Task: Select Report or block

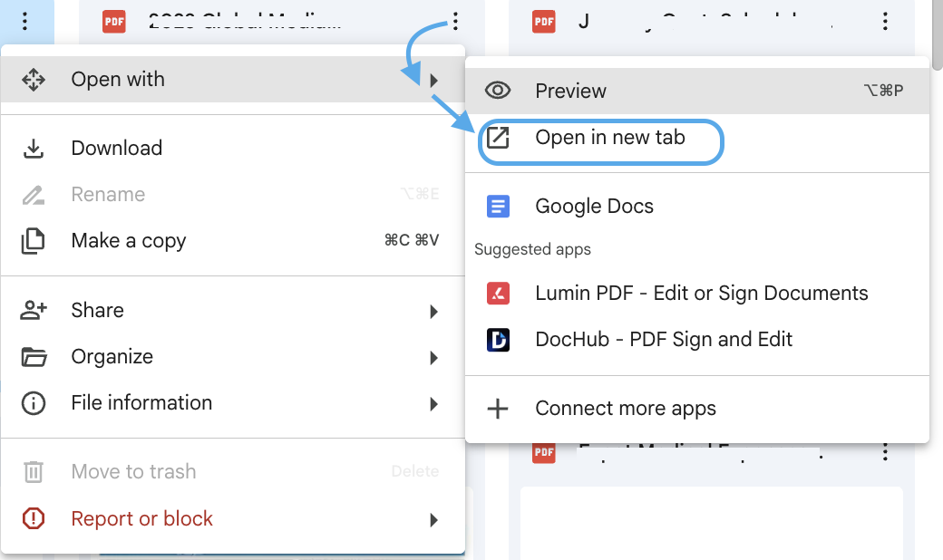Action: click(x=233, y=518)
